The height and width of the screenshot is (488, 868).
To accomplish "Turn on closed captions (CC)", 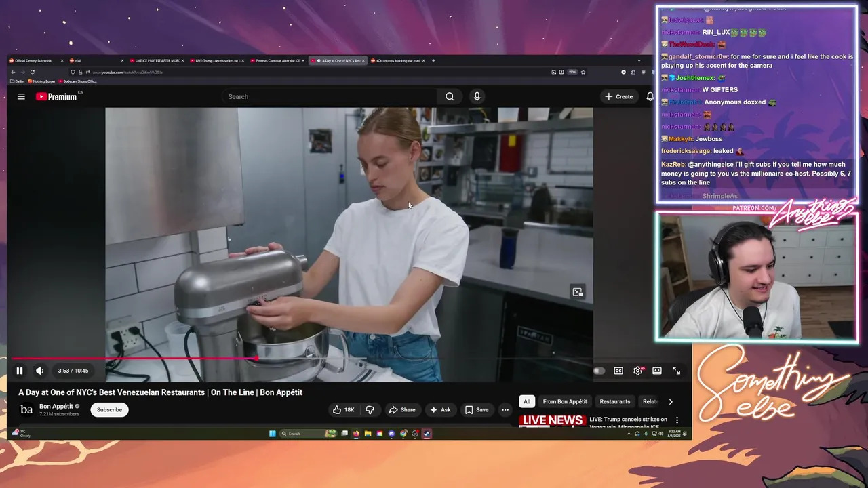I will tap(618, 371).
